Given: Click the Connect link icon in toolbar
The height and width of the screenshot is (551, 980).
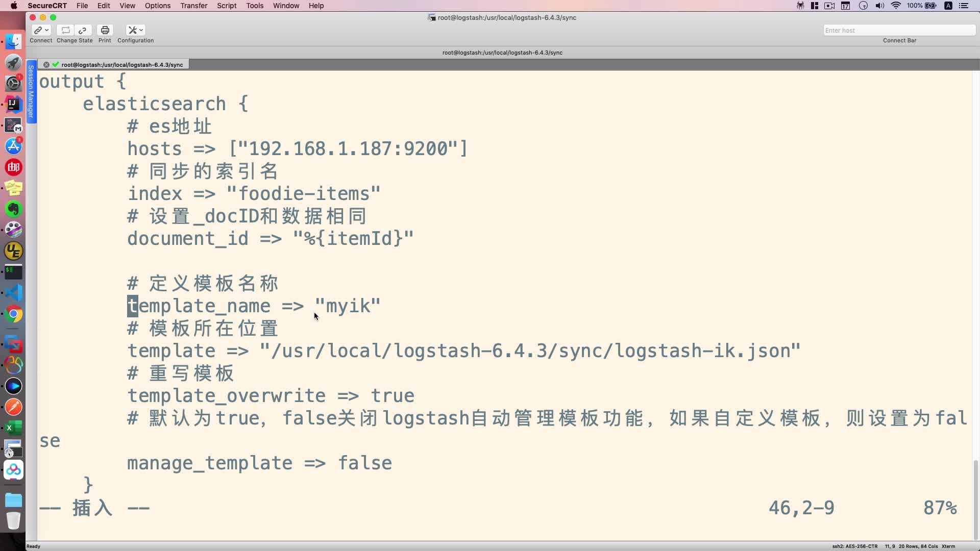Looking at the screenshot, I should pos(38,30).
